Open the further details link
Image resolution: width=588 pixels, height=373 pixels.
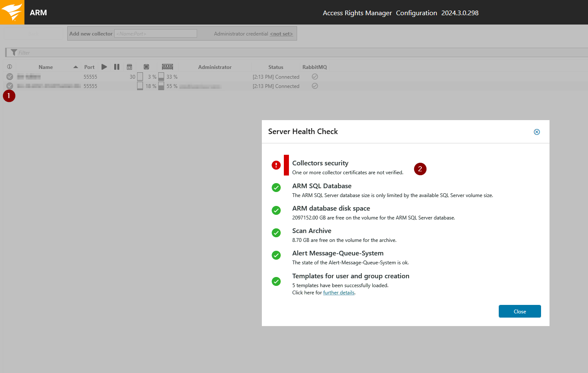[339, 293]
